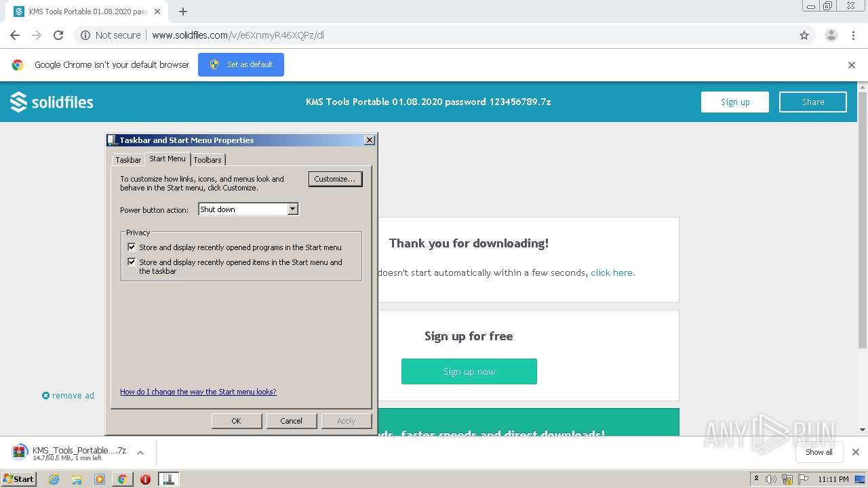The height and width of the screenshot is (488, 868).
Task: Click the Share button
Action: point(813,102)
